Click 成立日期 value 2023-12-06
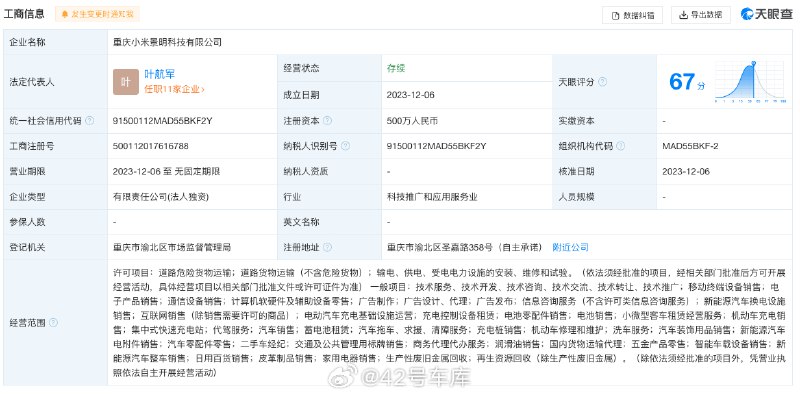This screenshot has height=396, width=800. (411, 95)
